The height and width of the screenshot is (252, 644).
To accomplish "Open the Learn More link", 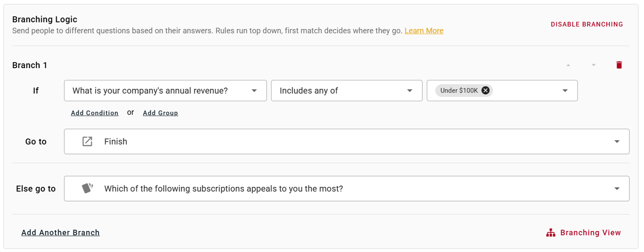I will coord(424,31).
